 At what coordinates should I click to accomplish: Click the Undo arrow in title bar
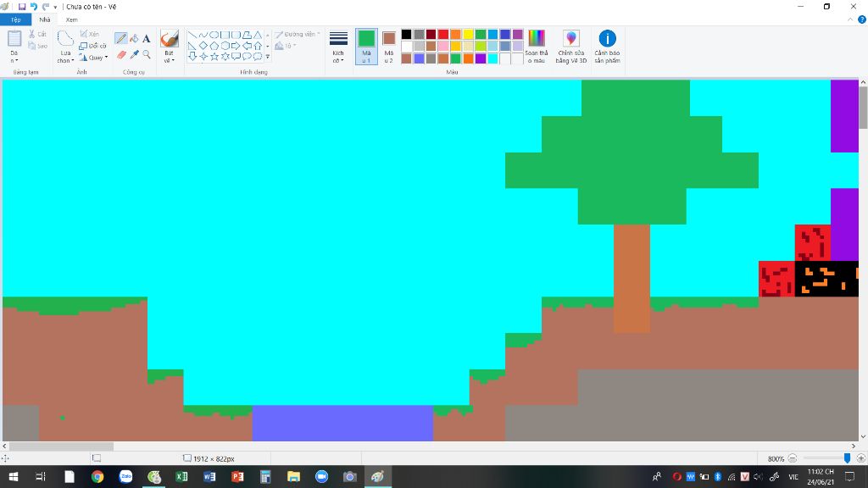[34, 7]
